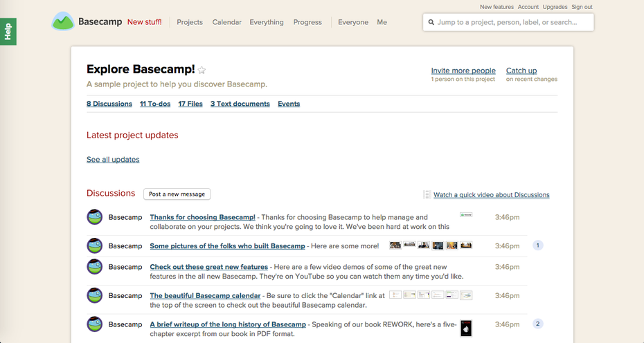644x343 pixels.
Task: Open sixth calendar screenshot thumbnail
Action: tap(466, 295)
